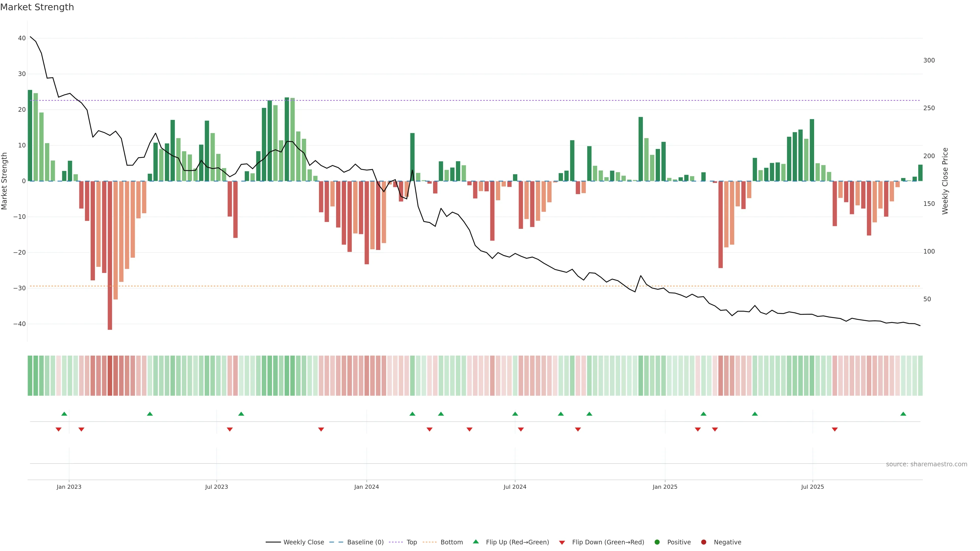Click the Market Strength chart title
This screenshot has height=551, width=980.
point(37,7)
